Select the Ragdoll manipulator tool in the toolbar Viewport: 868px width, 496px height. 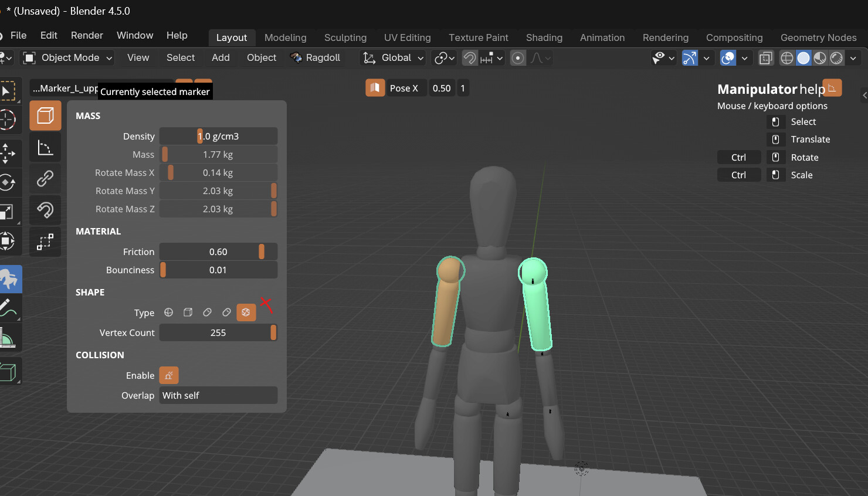pos(8,279)
